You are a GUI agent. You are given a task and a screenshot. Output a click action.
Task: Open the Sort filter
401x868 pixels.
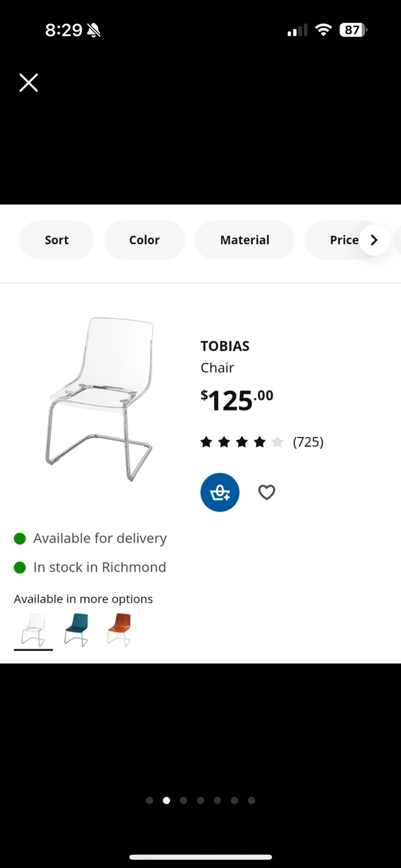tap(57, 240)
